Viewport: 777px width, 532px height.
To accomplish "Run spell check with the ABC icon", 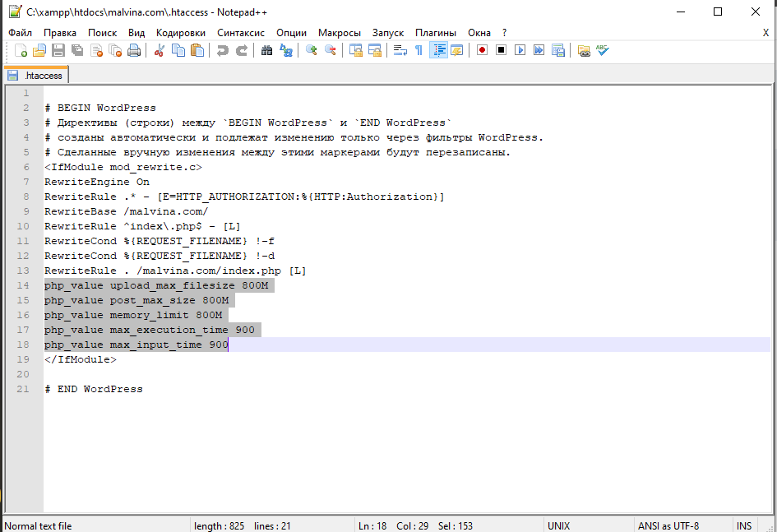I will click(603, 50).
